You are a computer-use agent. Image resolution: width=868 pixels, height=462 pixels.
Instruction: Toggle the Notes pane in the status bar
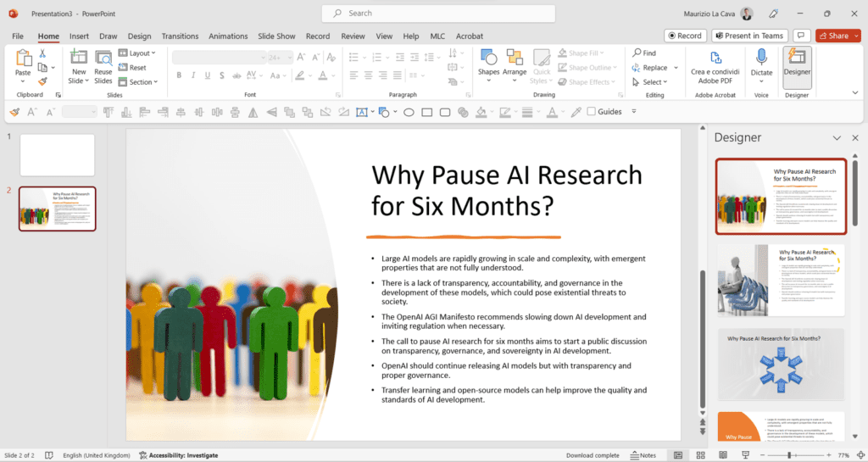click(x=643, y=455)
